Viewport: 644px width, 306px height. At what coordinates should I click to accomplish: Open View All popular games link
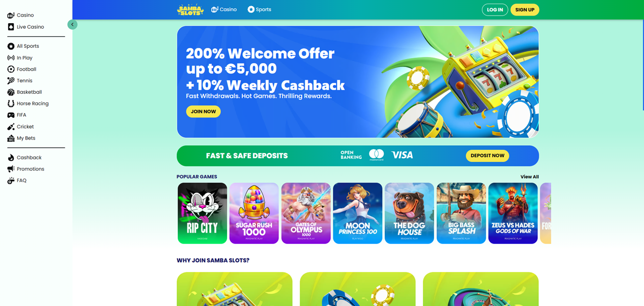pyautogui.click(x=529, y=177)
